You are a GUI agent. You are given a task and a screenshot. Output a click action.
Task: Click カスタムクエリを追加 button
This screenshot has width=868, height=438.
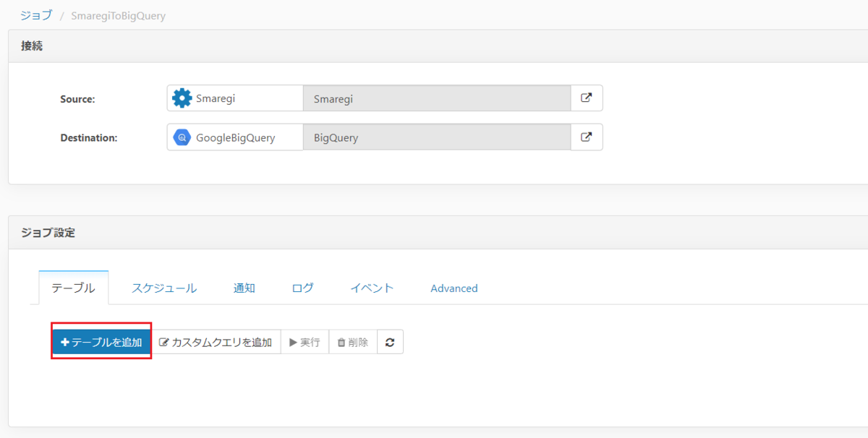point(215,342)
